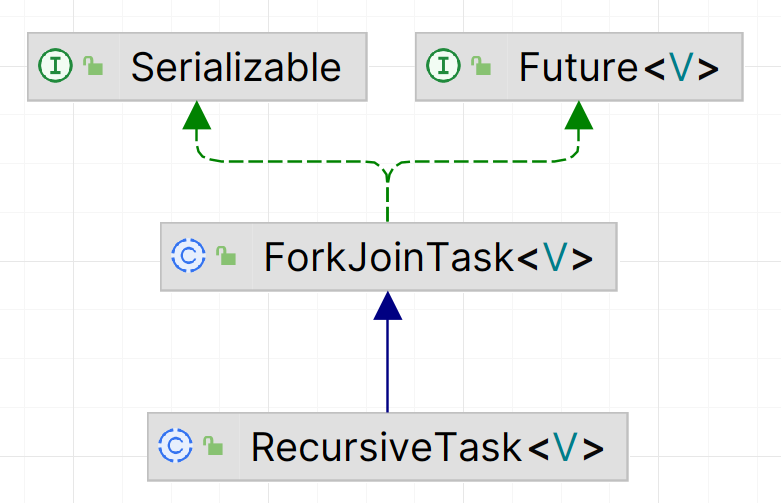Click the abstract class icon on RecursiveTask
This screenshot has width=781, height=503.
point(175,446)
